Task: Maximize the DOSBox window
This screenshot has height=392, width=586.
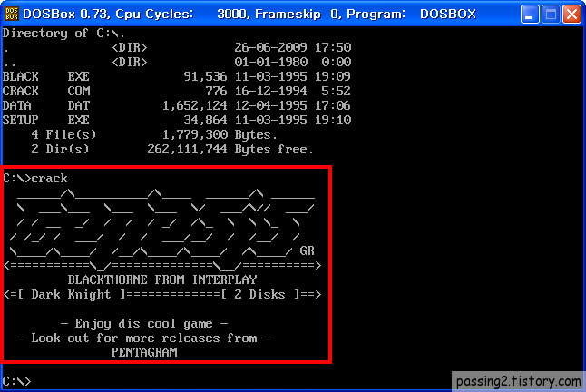Action: 551,15
